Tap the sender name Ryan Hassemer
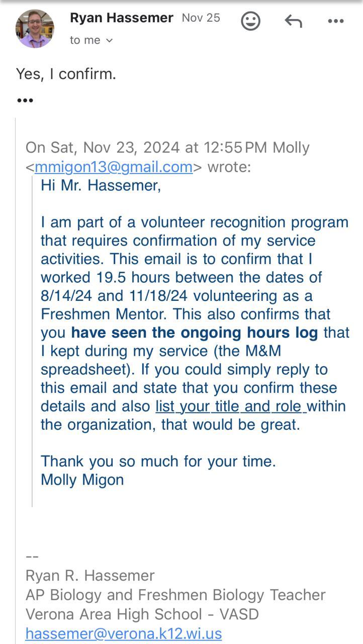Image resolution: width=363 pixels, height=644 pixels. point(122,18)
